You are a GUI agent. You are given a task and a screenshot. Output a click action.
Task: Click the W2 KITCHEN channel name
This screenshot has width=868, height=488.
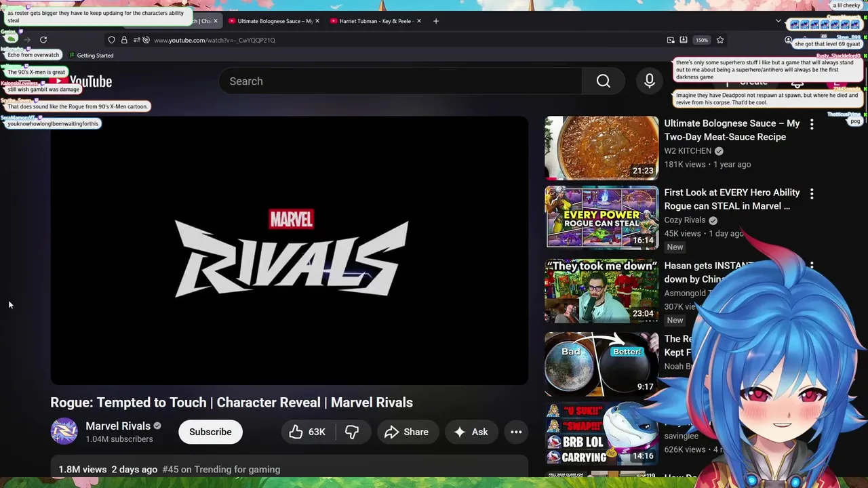(688, 151)
